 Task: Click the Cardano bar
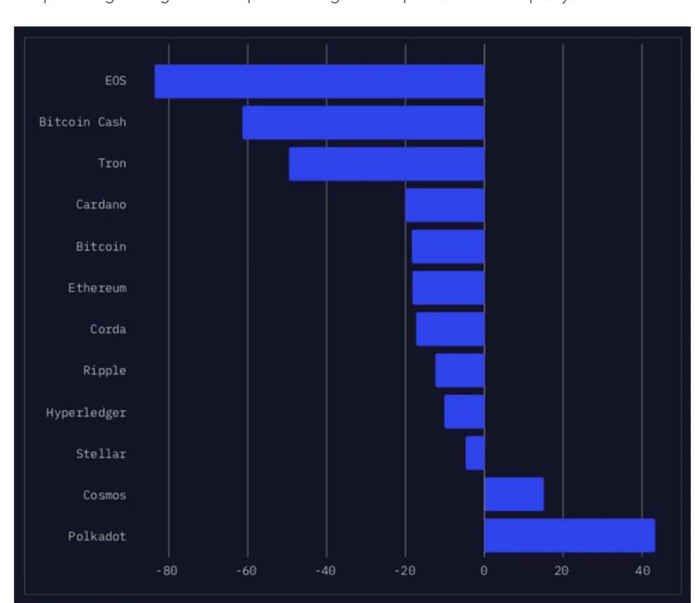pos(445,205)
